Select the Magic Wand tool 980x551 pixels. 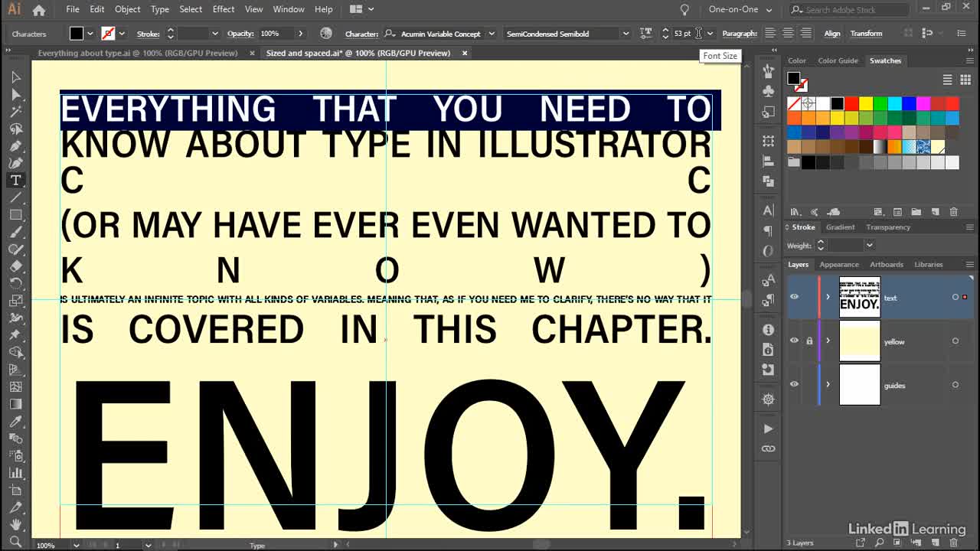pos(15,112)
